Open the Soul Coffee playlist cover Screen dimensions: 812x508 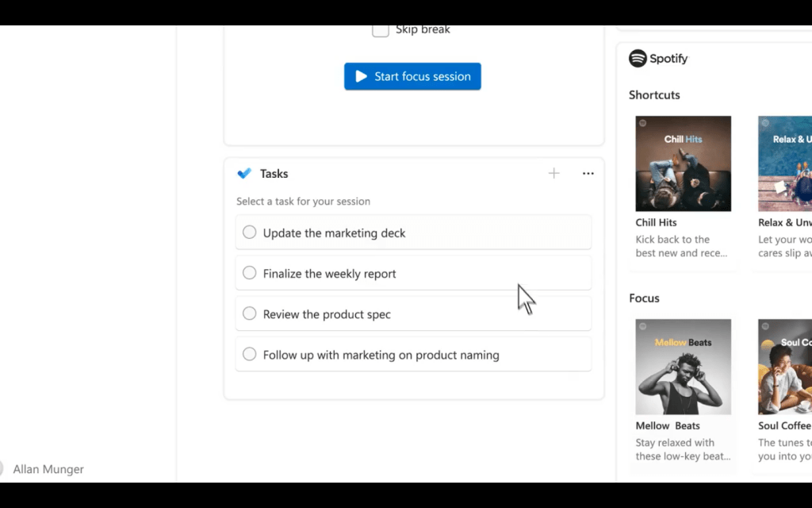785,367
